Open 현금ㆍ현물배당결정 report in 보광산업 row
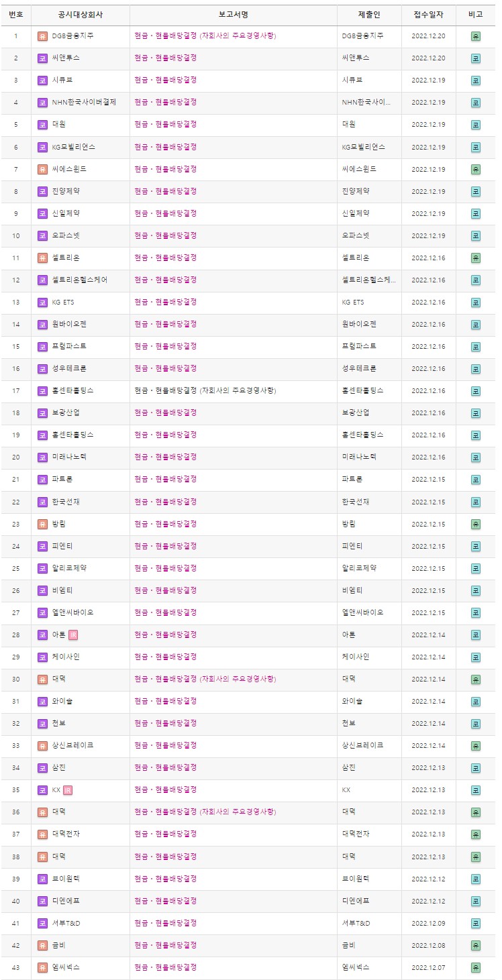The width and height of the screenshot is (502, 980). 165,413
